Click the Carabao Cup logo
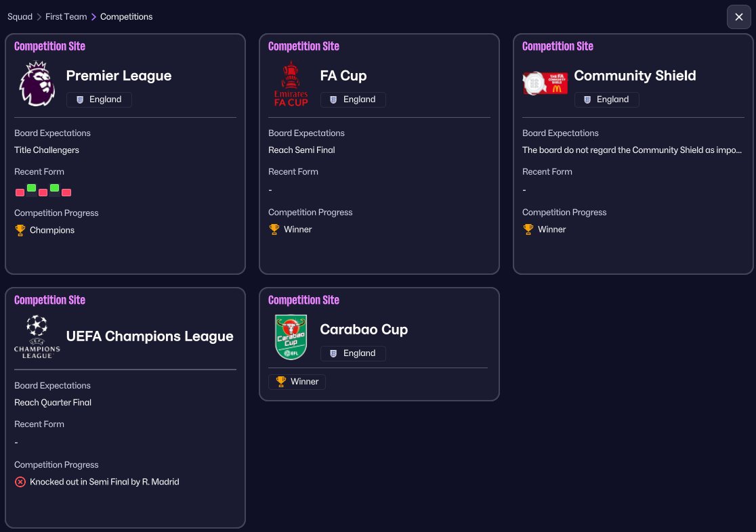The width and height of the screenshot is (756, 532). 291,336
